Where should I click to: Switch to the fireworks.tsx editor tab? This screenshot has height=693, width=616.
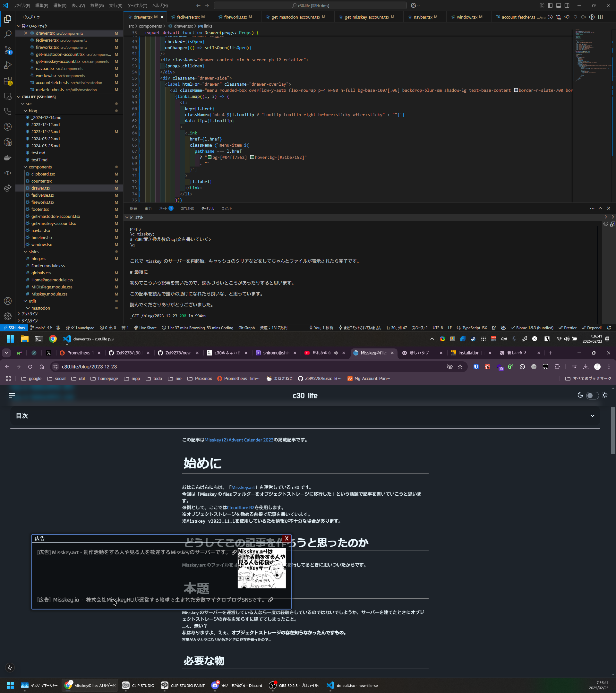tap(235, 17)
